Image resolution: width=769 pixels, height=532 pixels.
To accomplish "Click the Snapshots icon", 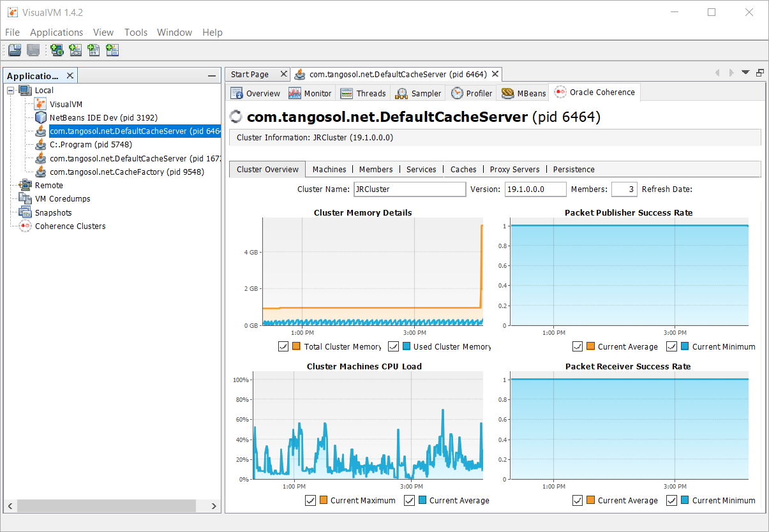I will point(25,212).
